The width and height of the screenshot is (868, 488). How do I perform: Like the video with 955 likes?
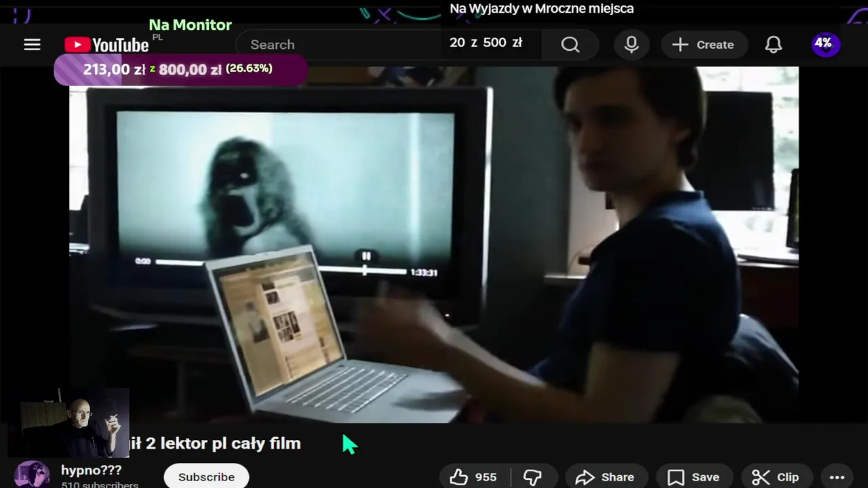click(475, 477)
